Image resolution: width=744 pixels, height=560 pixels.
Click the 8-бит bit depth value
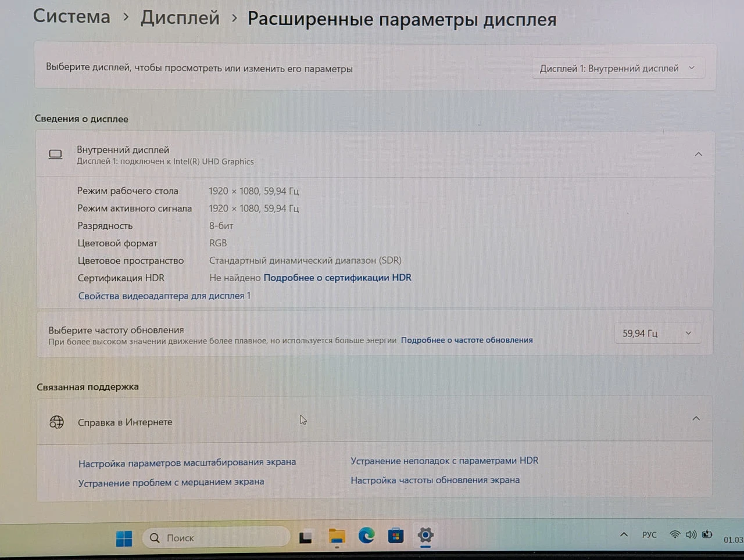pos(221,226)
